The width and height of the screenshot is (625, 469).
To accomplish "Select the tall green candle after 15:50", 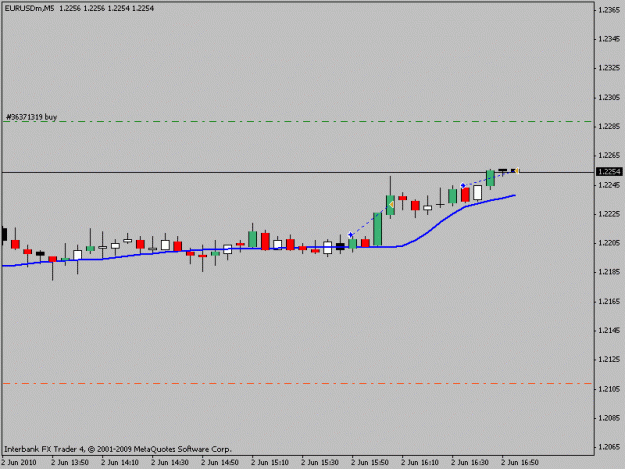I will [x=377, y=229].
